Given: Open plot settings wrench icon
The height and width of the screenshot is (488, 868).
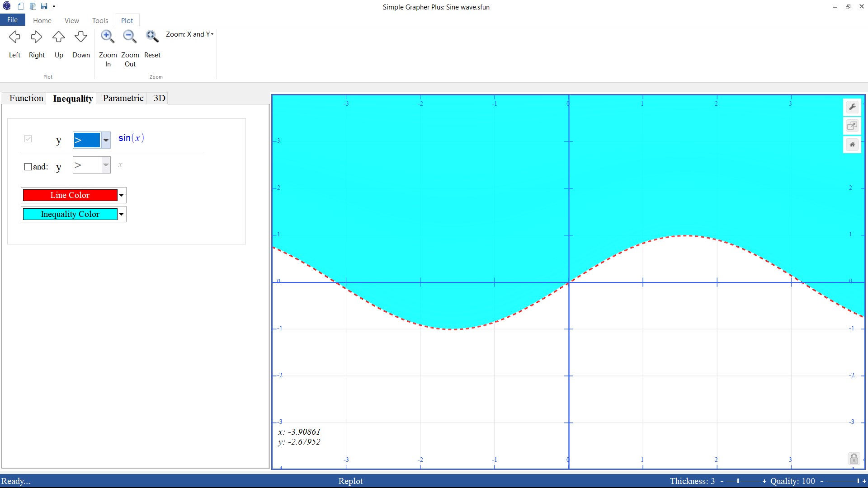Looking at the screenshot, I should 852,107.
